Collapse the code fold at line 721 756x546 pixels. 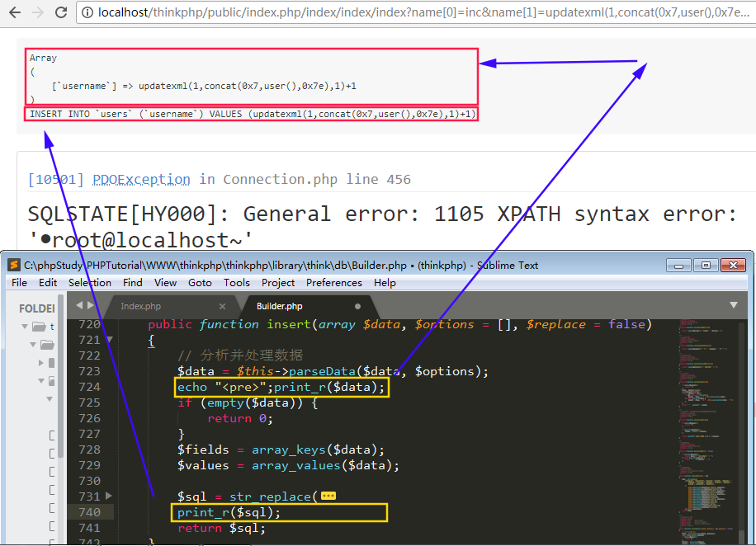point(108,340)
